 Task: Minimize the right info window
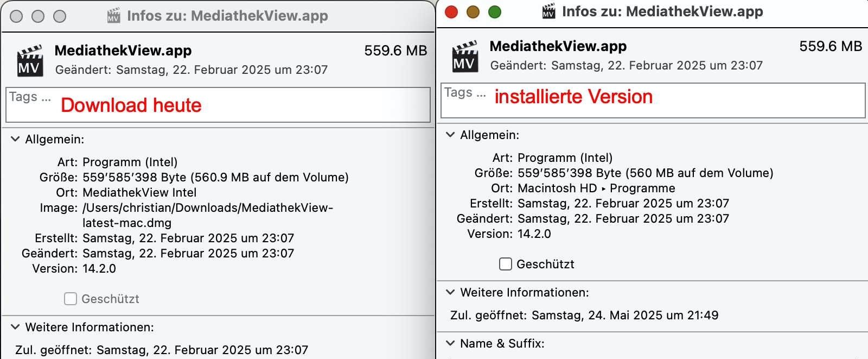(473, 12)
